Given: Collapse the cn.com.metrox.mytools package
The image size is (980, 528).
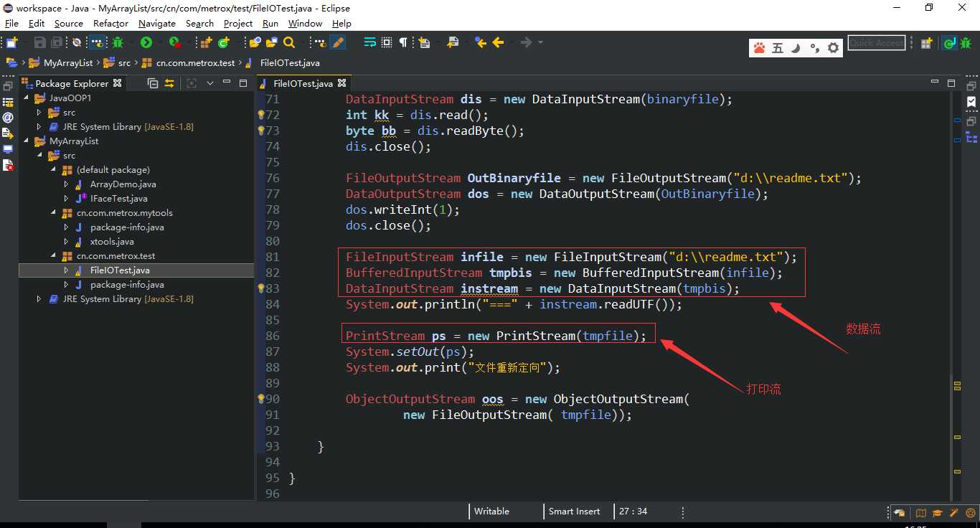Looking at the screenshot, I should [x=54, y=213].
